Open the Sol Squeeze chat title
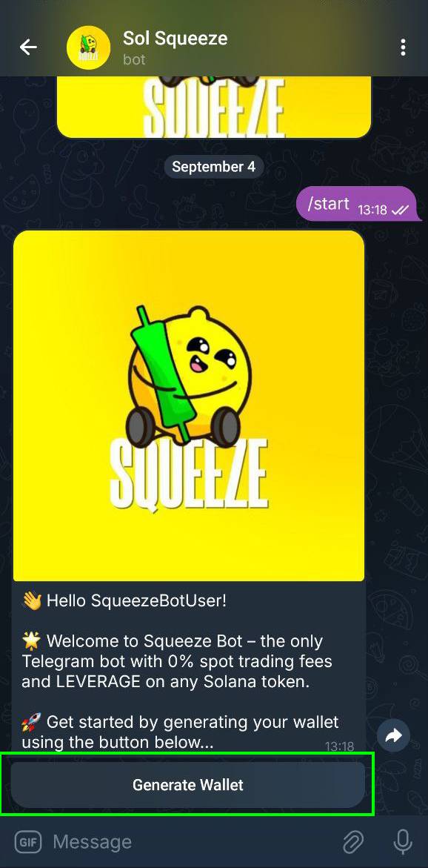 (x=175, y=39)
